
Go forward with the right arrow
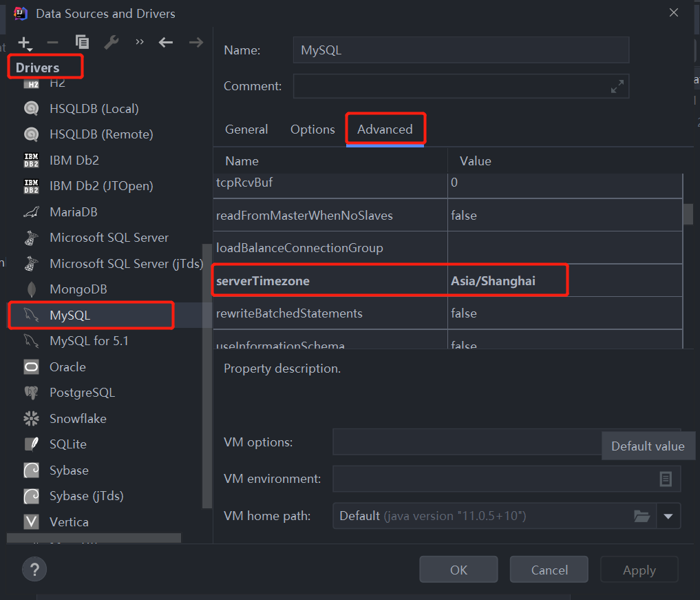coord(196,43)
